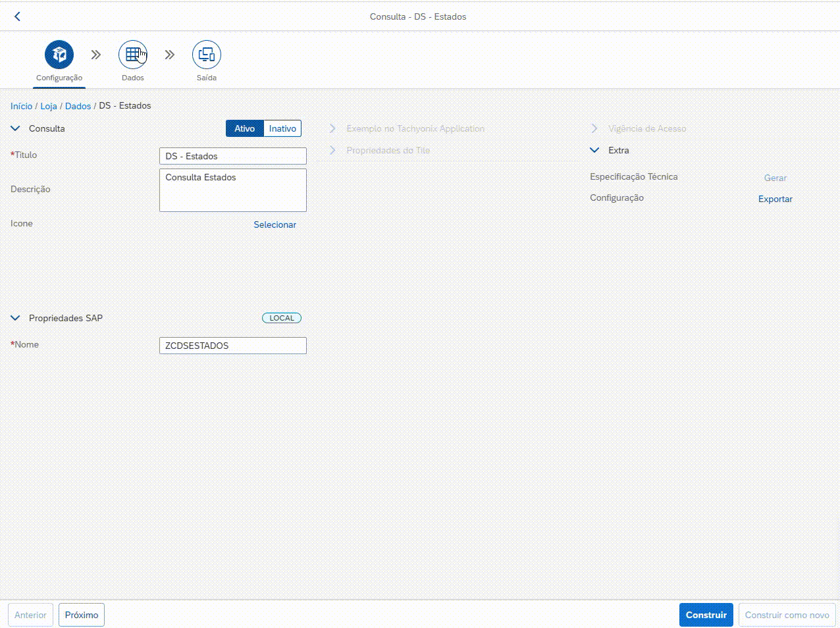The height and width of the screenshot is (628, 840).
Task: Collapse the Consulta section
Action: 16,128
